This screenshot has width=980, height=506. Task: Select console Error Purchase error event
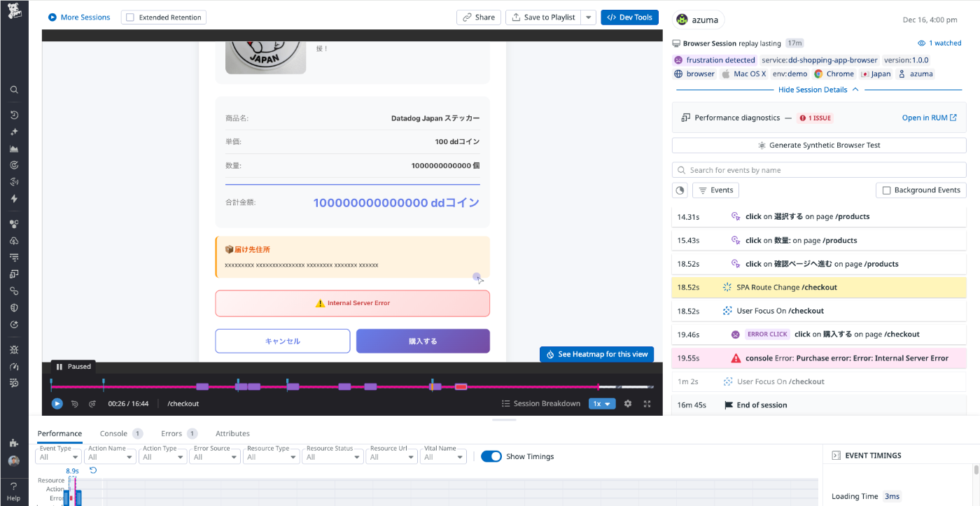[819, 358]
